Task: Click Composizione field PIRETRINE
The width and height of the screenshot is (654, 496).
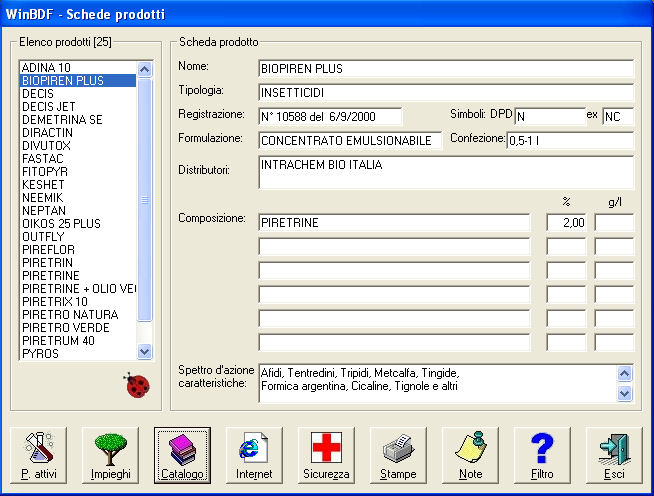Action: [394, 223]
